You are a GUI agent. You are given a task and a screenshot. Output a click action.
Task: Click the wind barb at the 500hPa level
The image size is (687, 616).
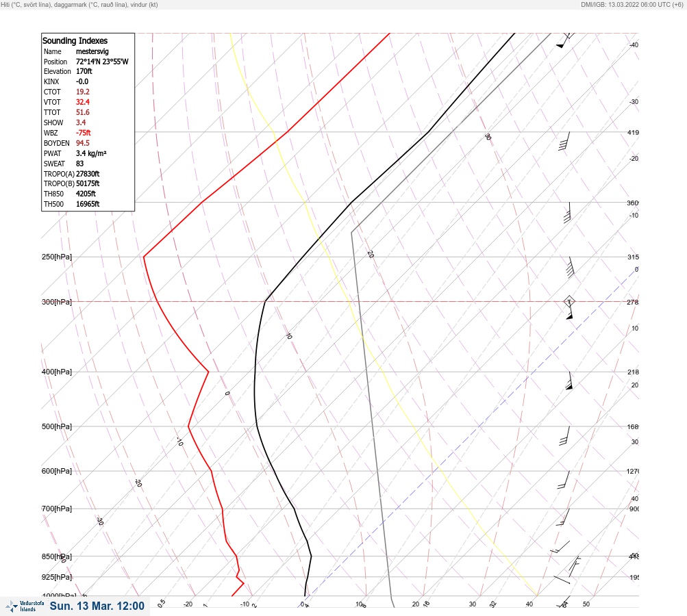point(565,436)
